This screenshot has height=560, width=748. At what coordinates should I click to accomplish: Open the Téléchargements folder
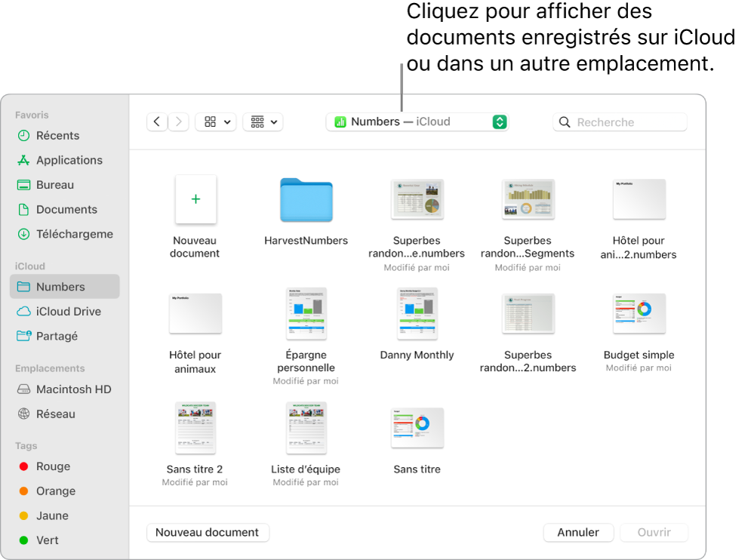tap(72, 234)
